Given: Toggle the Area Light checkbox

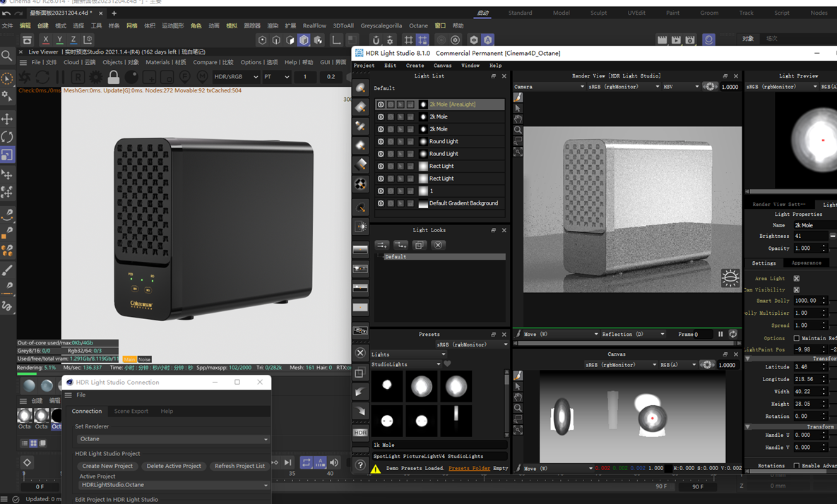Looking at the screenshot, I should [797, 278].
